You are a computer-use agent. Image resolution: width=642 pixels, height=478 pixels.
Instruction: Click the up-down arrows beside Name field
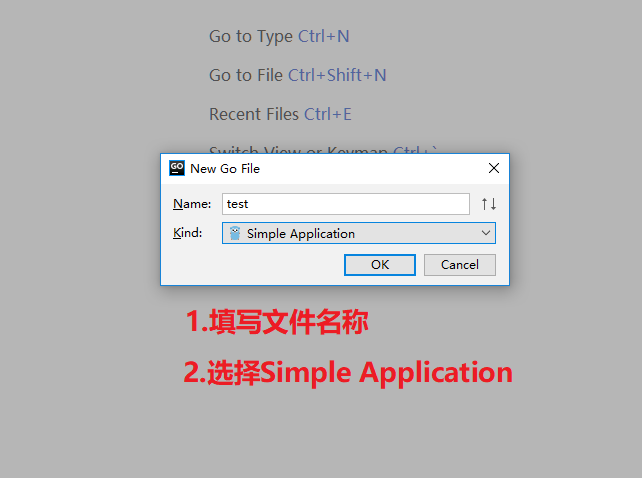489,204
